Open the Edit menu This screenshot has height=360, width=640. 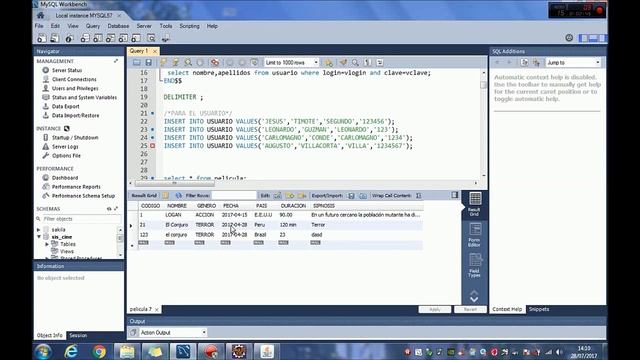click(x=55, y=26)
